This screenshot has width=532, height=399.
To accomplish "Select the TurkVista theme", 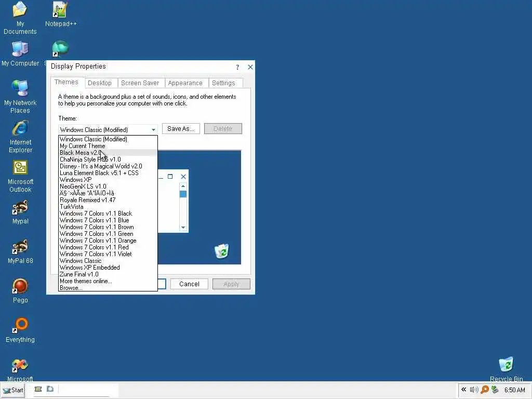I will (x=108, y=207).
